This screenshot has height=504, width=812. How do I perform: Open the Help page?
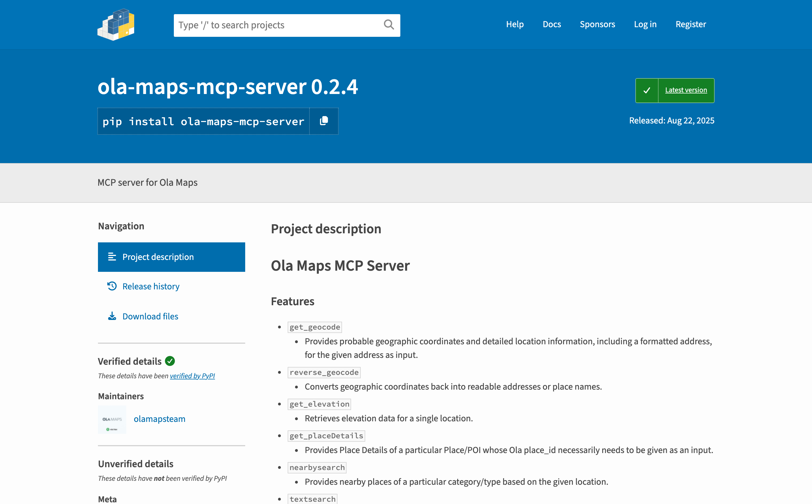click(x=515, y=24)
